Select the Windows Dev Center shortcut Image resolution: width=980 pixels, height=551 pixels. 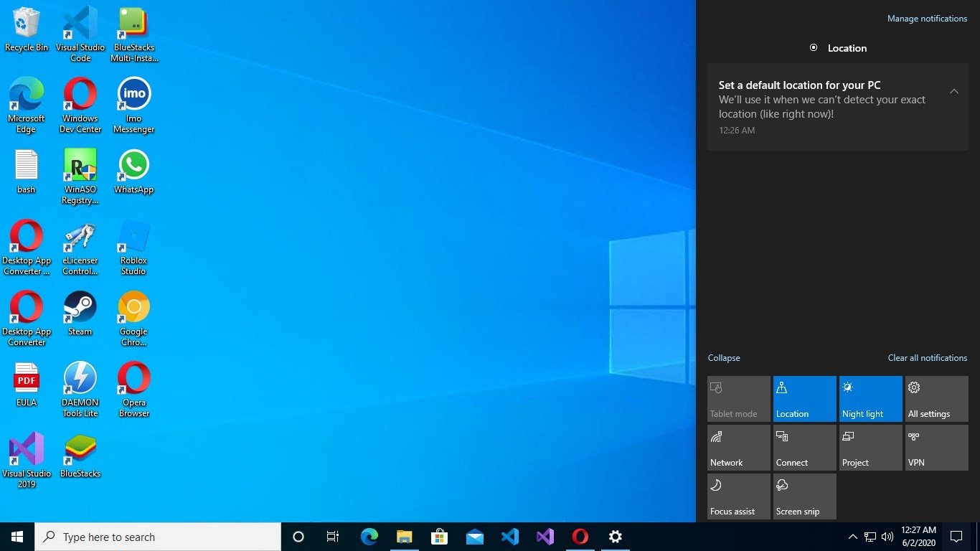pyautogui.click(x=80, y=105)
